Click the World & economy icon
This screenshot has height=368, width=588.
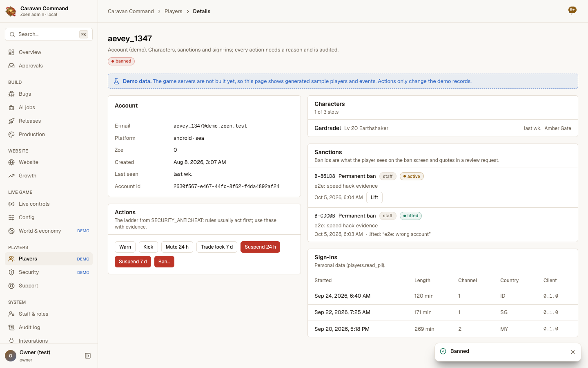tap(11, 231)
